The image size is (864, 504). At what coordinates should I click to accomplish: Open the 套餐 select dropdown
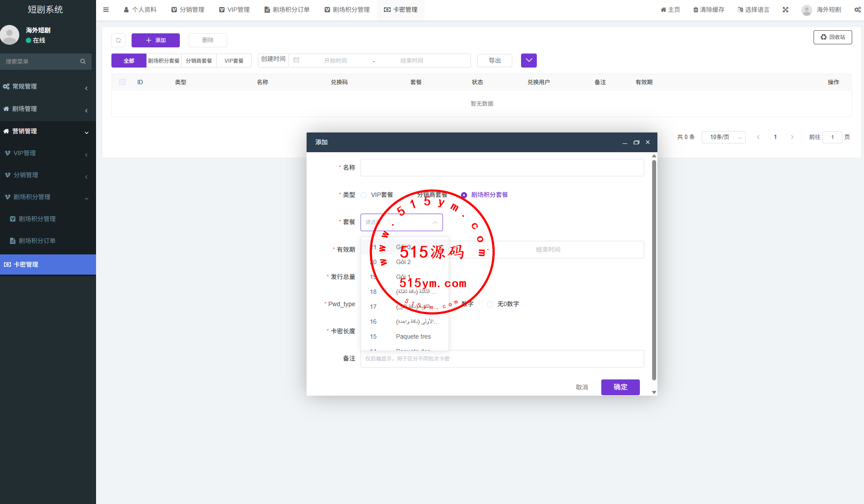coord(401,222)
